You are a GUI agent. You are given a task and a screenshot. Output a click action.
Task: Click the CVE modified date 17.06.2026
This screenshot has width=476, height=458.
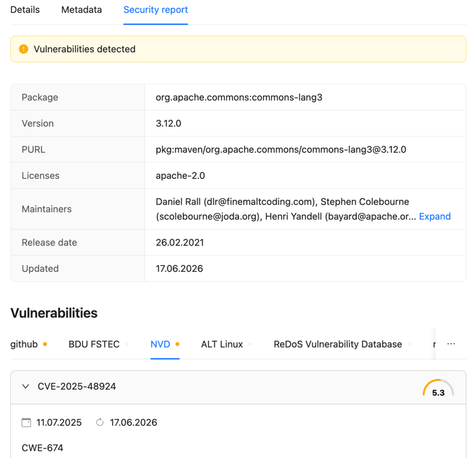(134, 423)
